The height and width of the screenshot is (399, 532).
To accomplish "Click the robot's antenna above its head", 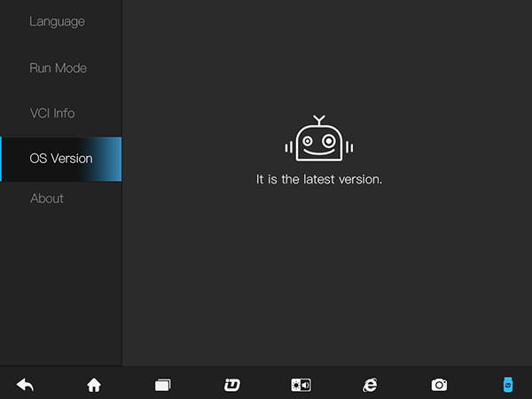I will pos(319,120).
